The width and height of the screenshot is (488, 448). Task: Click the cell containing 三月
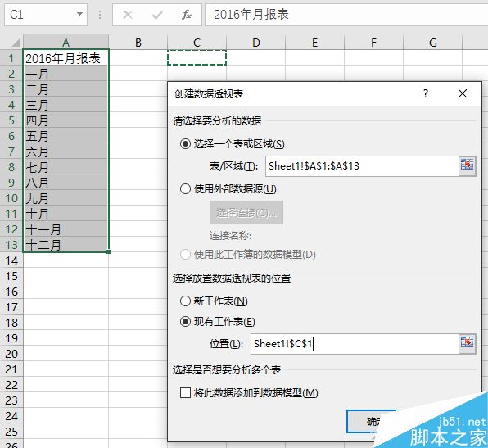pyautogui.click(x=66, y=105)
